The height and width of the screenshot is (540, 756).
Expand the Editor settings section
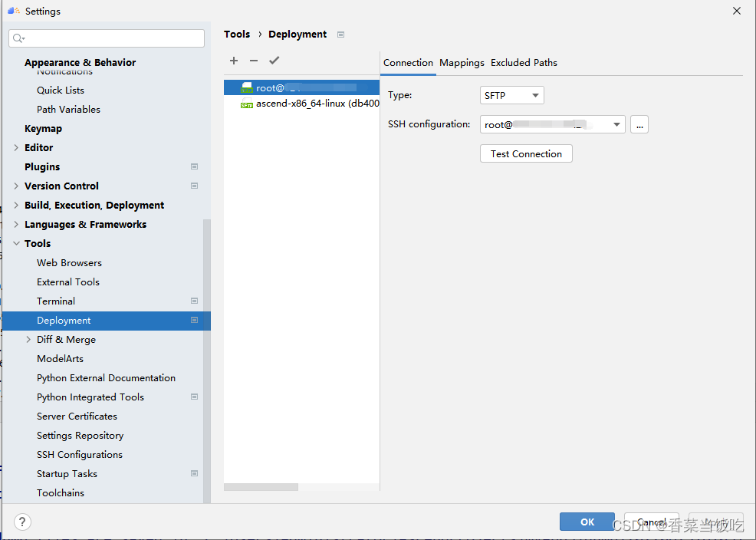coord(16,147)
